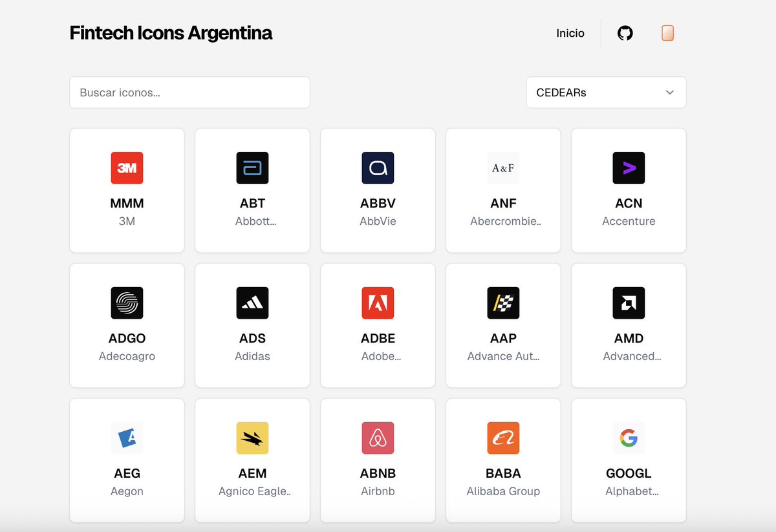The width and height of the screenshot is (776, 532).
Task: Open the CEDEARs category dropdown
Action: click(606, 92)
